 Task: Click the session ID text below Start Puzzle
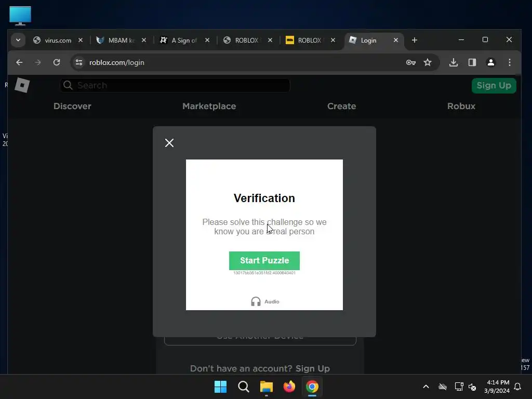[x=264, y=273]
